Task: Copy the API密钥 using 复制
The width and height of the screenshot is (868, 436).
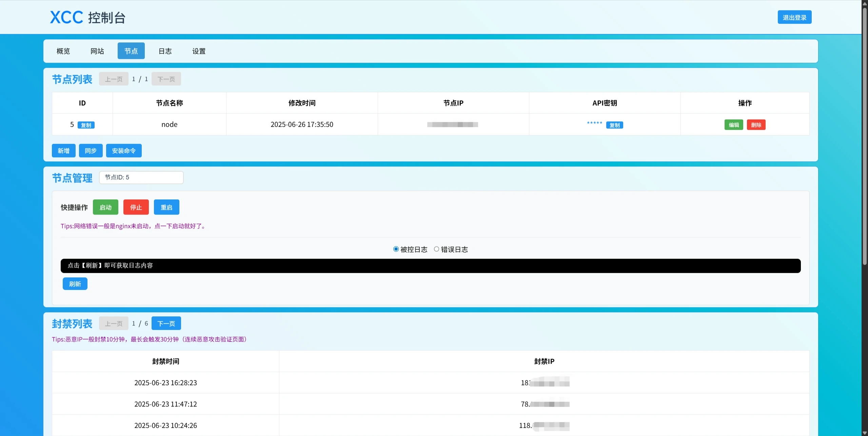Action: tap(614, 125)
